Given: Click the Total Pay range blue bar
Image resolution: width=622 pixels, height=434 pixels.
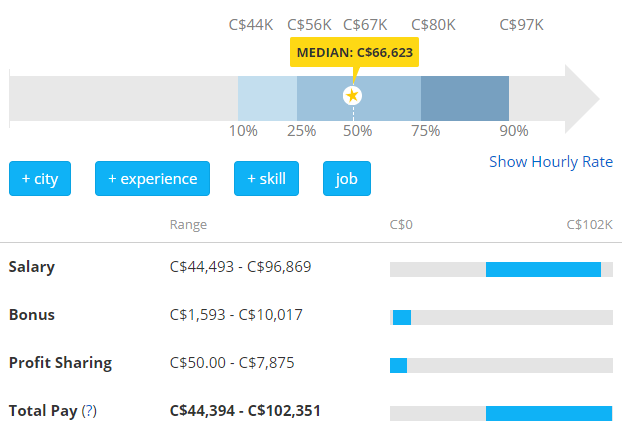Looking at the screenshot, I should coord(548,413).
